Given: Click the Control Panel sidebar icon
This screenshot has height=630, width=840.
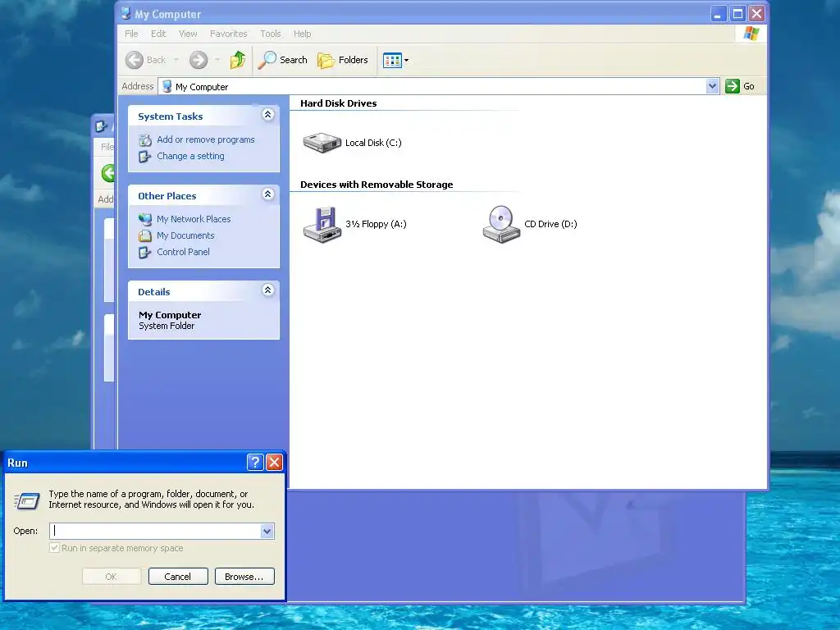Looking at the screenshot, I should 145,253.
